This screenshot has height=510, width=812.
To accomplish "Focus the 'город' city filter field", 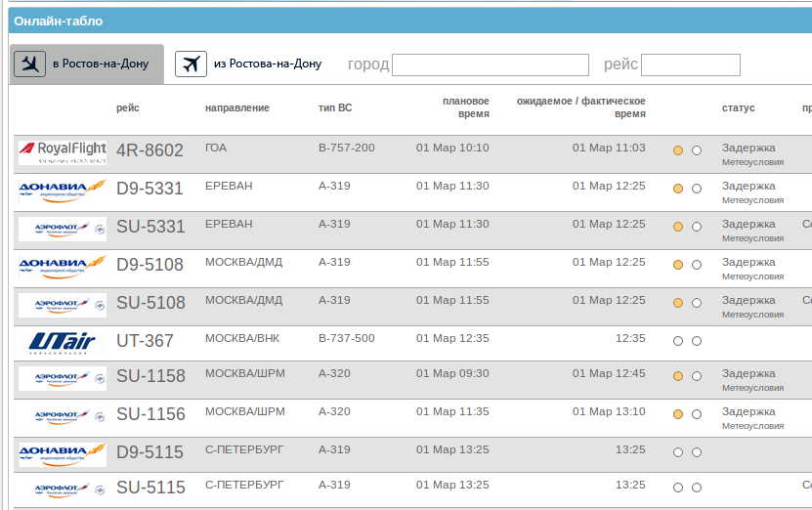I will 491,64.
